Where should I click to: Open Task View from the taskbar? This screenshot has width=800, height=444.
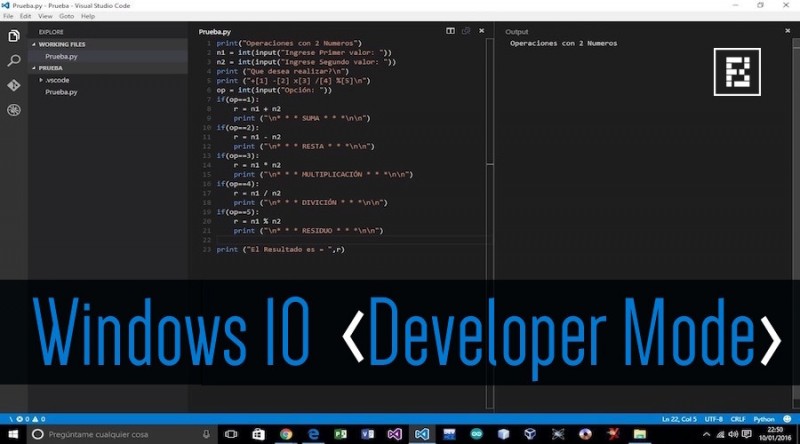click(x=231, y=434)
